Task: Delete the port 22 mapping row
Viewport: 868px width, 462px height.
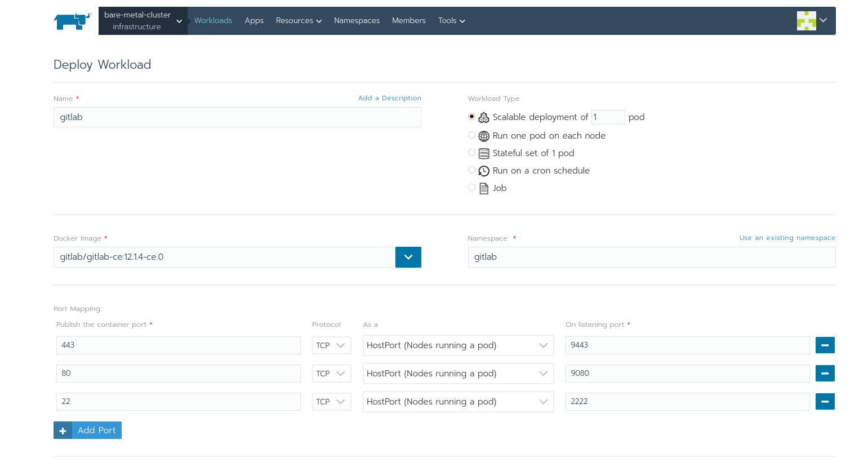Action: [x=825, y=402]
